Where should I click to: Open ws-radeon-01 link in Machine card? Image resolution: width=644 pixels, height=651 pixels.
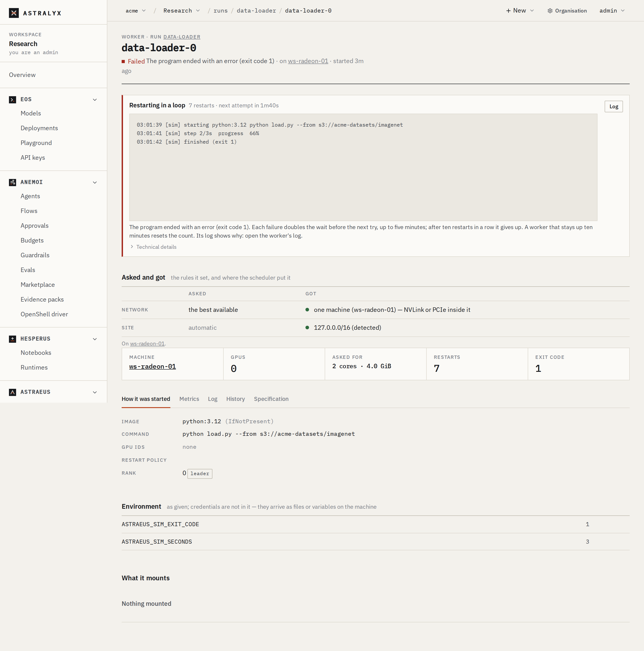(x=153, y=367)
